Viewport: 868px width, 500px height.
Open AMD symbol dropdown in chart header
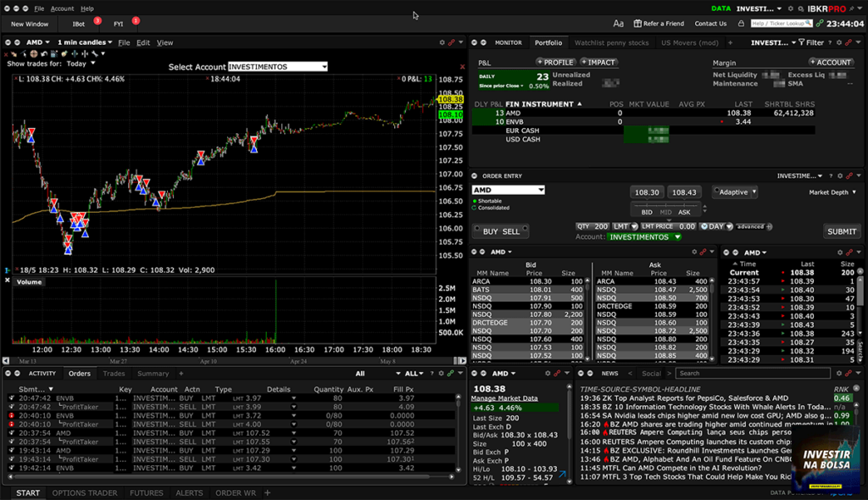click(x=37, y=42)
